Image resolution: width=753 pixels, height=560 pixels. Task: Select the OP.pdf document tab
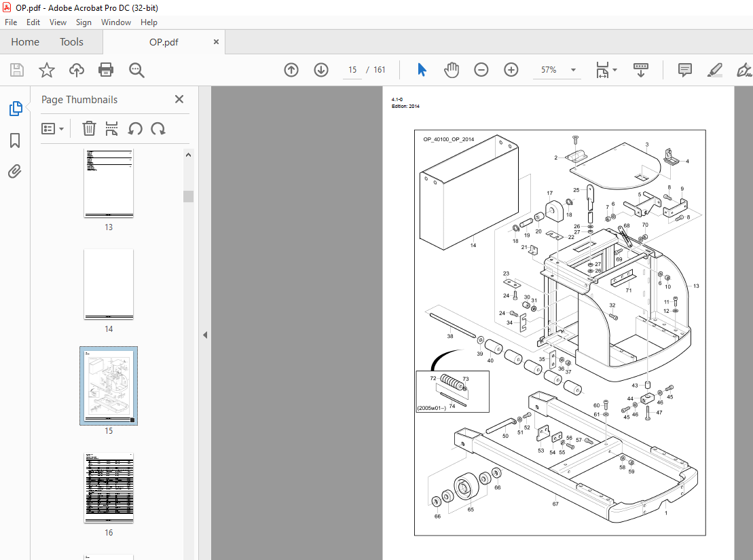164,42
